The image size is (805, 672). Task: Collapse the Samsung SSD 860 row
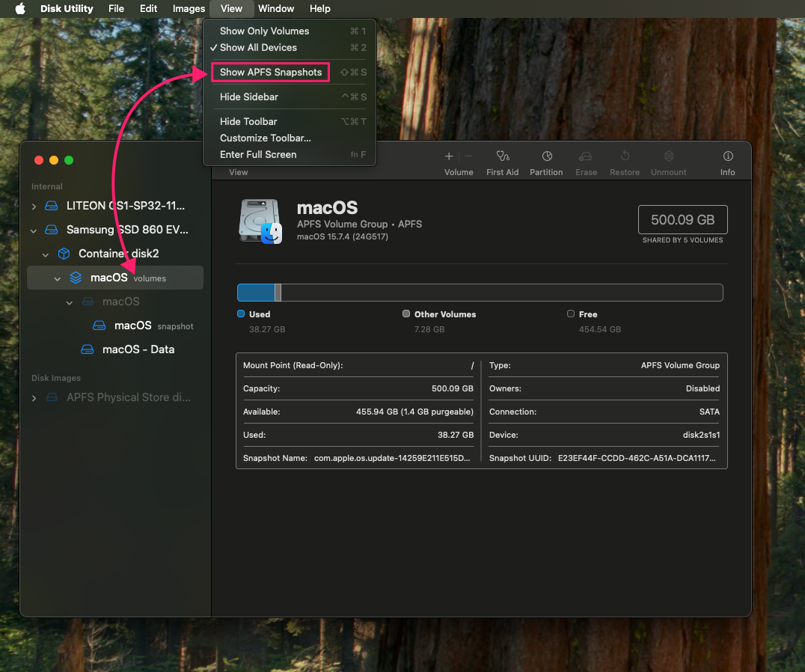(34, 230)
